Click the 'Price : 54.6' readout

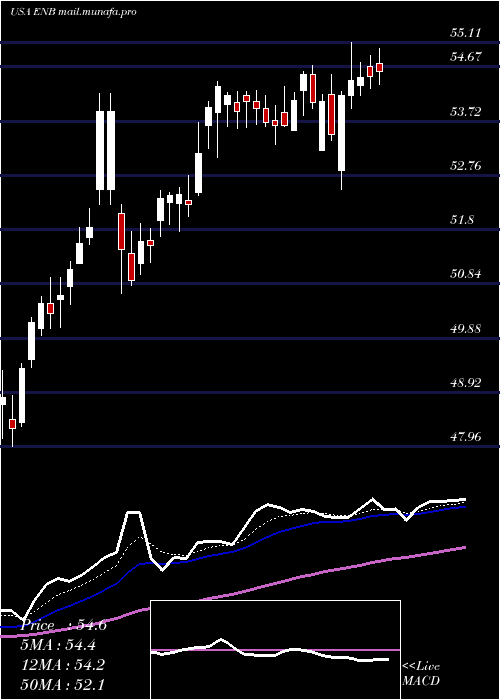coord(63,625)
